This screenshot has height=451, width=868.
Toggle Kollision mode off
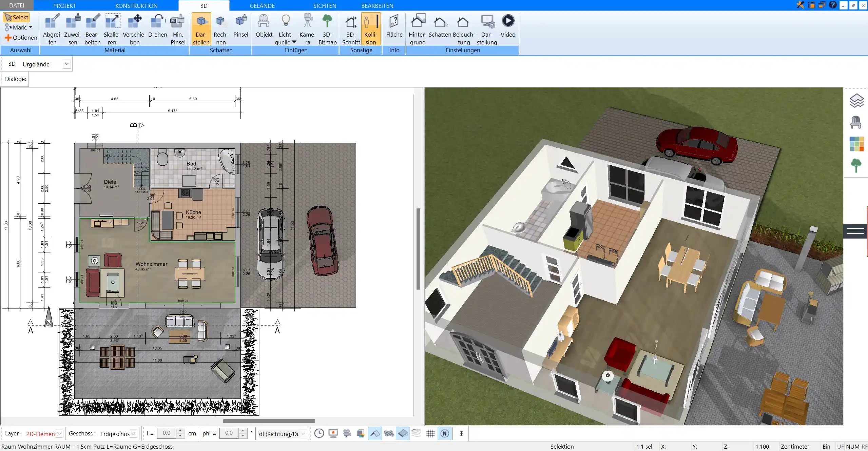pyautogui.click(x=371, y=29)
